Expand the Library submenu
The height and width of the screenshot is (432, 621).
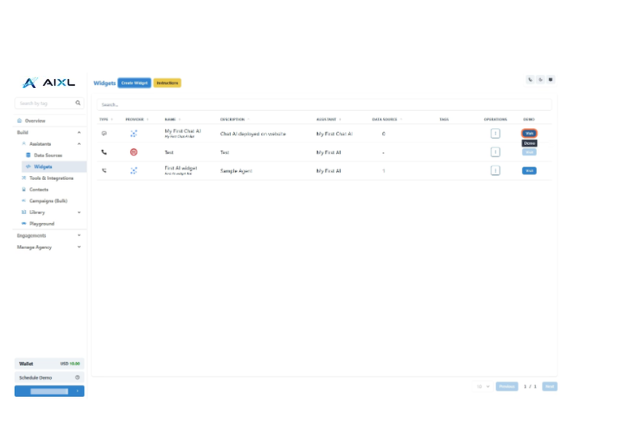coord(79,212)
